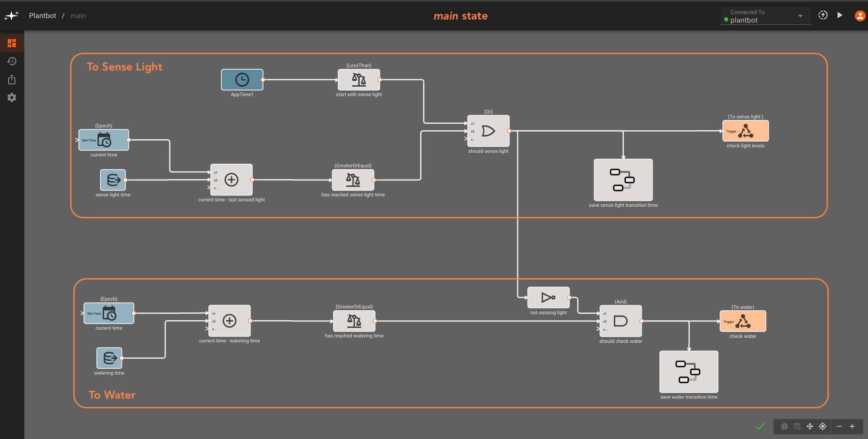
Task: Toggle the table visibility icon in bottom toolbar
Action: point(797,426)
